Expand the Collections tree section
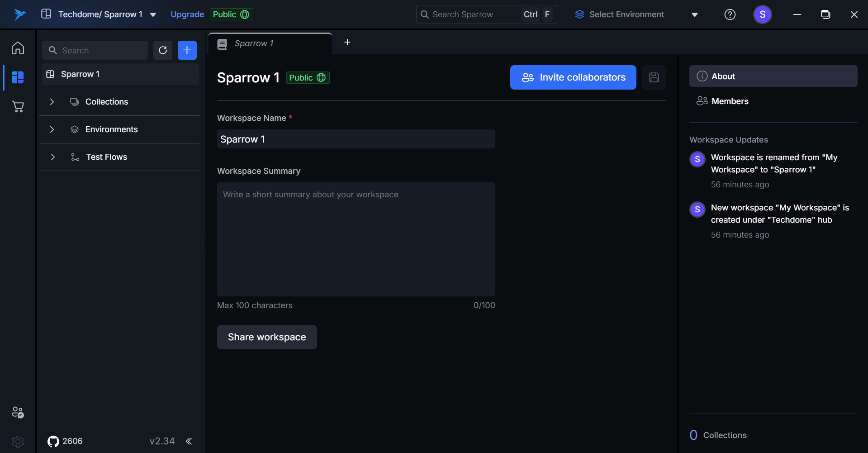The image size is (868, 453). (52, 102)
